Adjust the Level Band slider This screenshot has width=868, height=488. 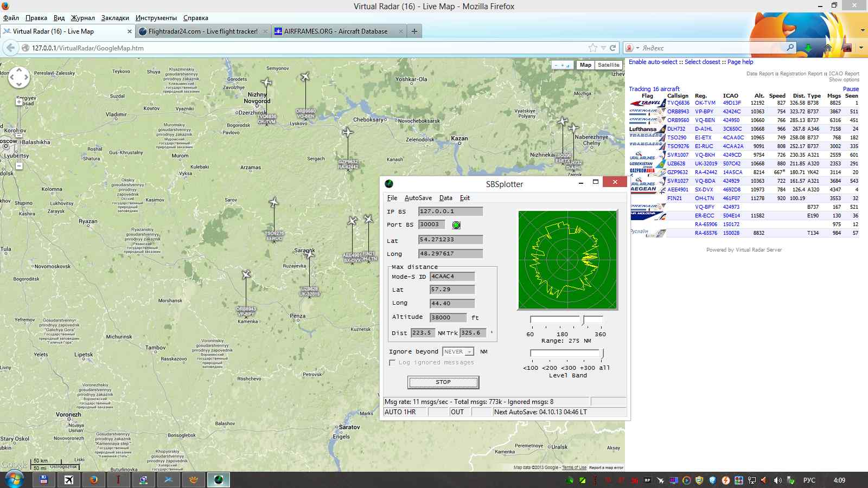pos(603,354)
